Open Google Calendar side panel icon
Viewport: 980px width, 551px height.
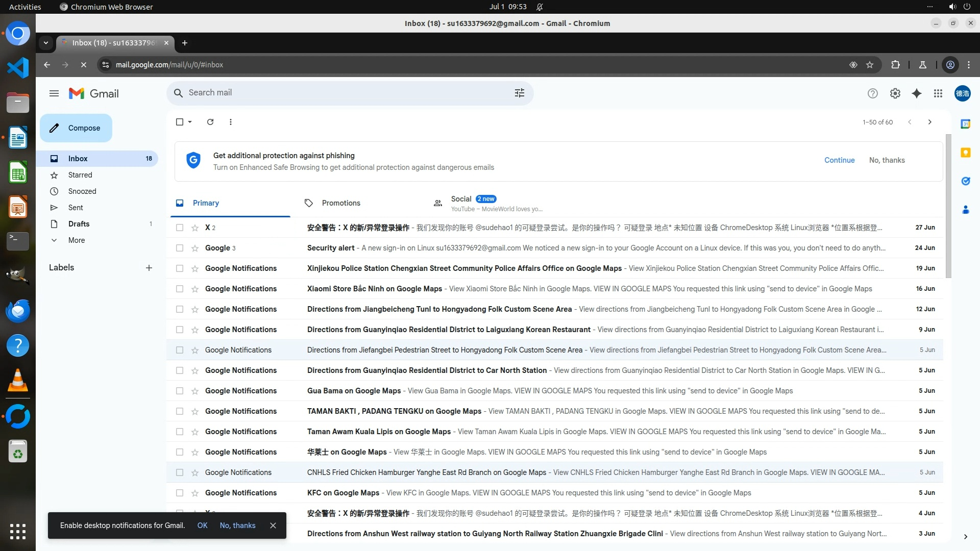tap(965, 124)
